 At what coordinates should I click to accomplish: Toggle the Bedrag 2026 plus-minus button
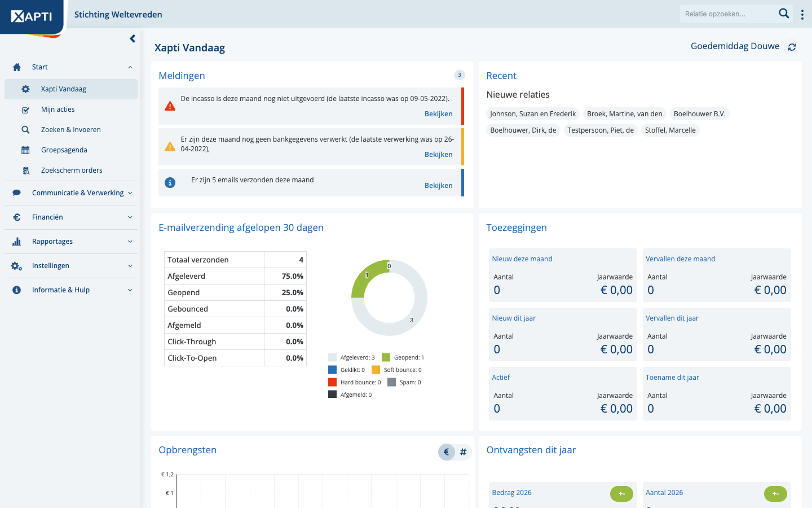point(622,494)
